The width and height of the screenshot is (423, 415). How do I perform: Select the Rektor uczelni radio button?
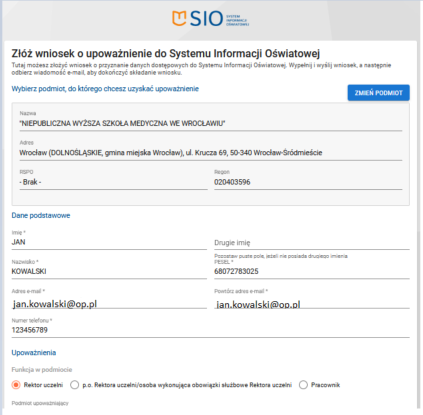[x=16, y=385]
